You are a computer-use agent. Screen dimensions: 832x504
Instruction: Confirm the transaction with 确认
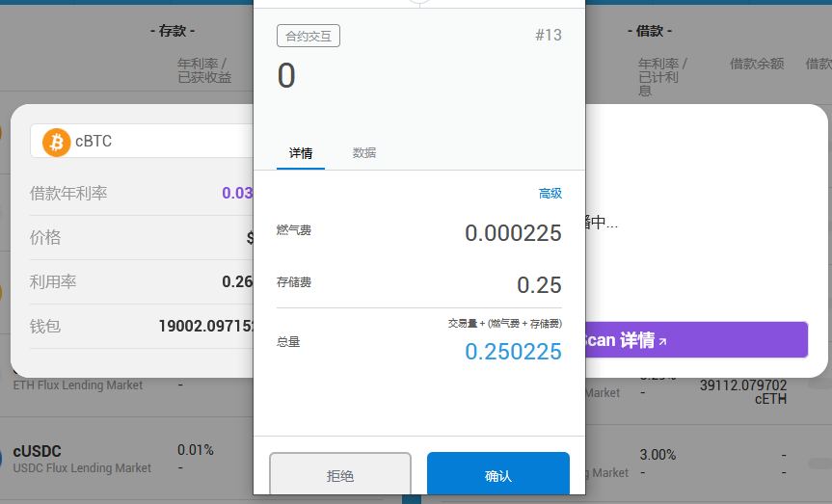[498, 475]
